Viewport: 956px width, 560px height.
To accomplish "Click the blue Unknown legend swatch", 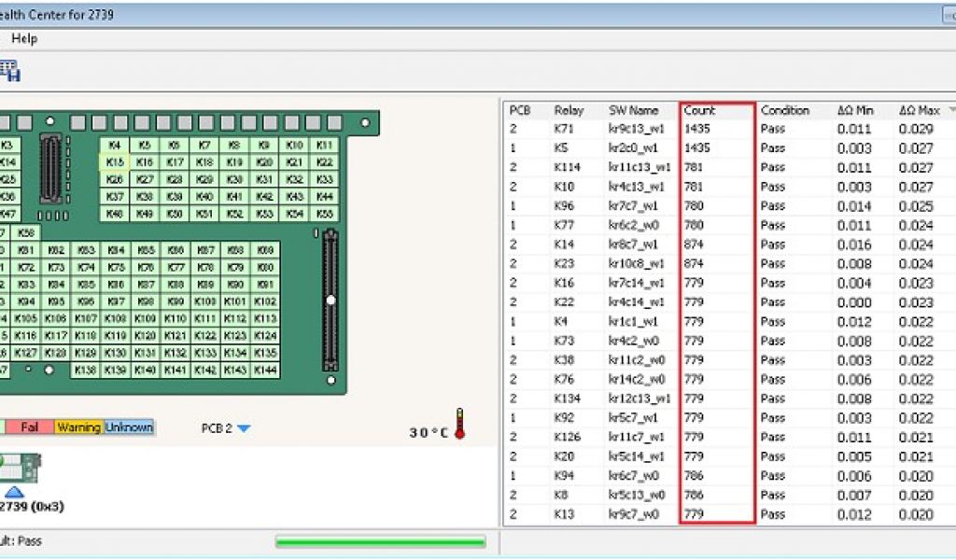I will [x=129, y=427].
